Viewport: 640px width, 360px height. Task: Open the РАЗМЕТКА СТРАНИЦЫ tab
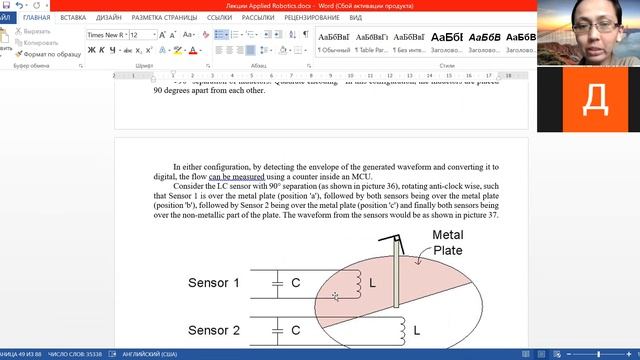pyautogui.click(x=164, y=18)
